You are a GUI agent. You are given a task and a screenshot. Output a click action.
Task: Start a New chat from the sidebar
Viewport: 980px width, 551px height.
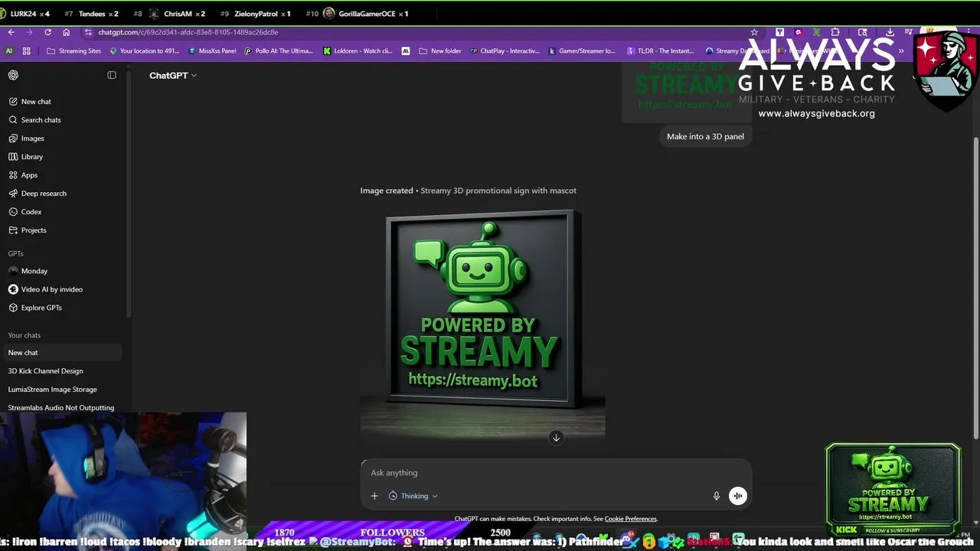pyautogui.click(x=61, y=102)
